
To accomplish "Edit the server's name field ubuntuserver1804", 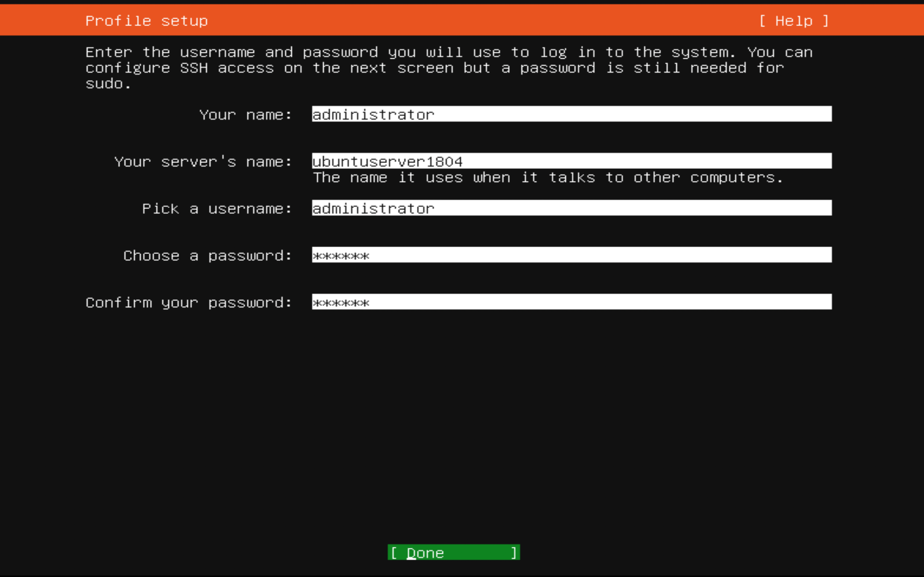I will [572, 161].
